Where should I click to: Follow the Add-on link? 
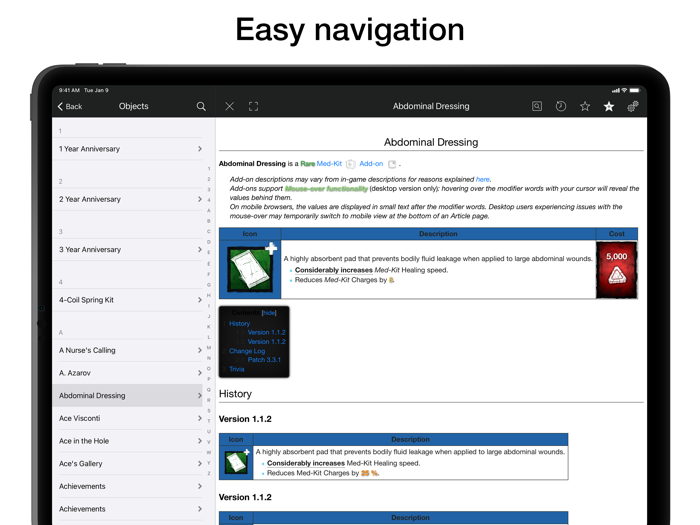coord(371,164)
